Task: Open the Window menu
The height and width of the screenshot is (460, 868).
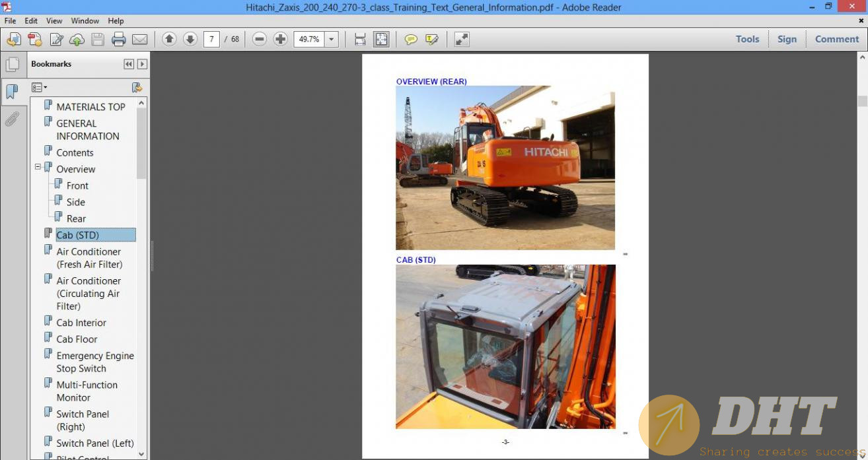Action: (x=85, y=21)
